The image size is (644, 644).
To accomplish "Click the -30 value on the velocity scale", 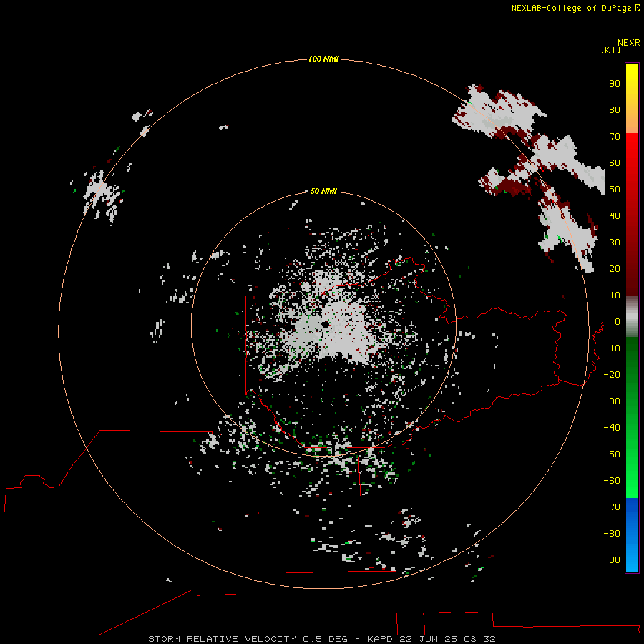I will pos(612,401).
